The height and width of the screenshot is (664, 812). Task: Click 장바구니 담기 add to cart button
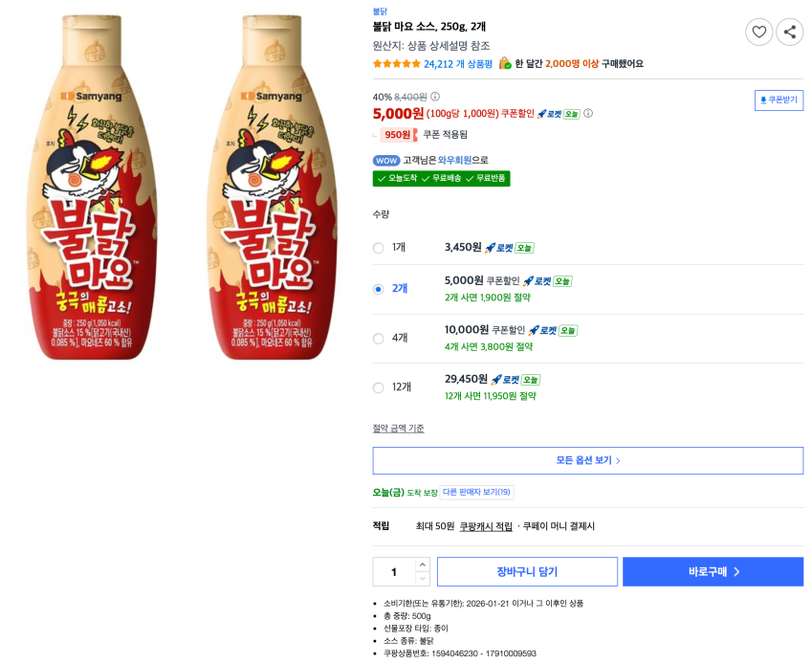[x=527, y=571]
